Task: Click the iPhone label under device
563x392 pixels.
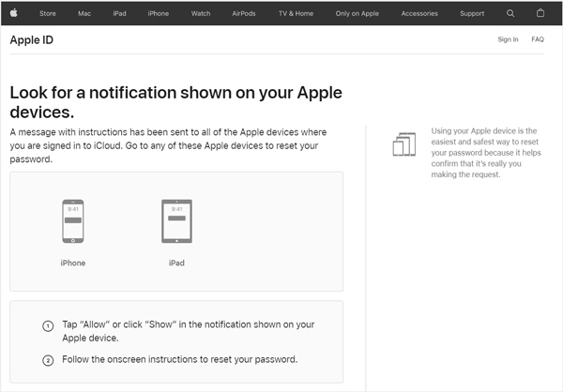Action: [73, 263]
